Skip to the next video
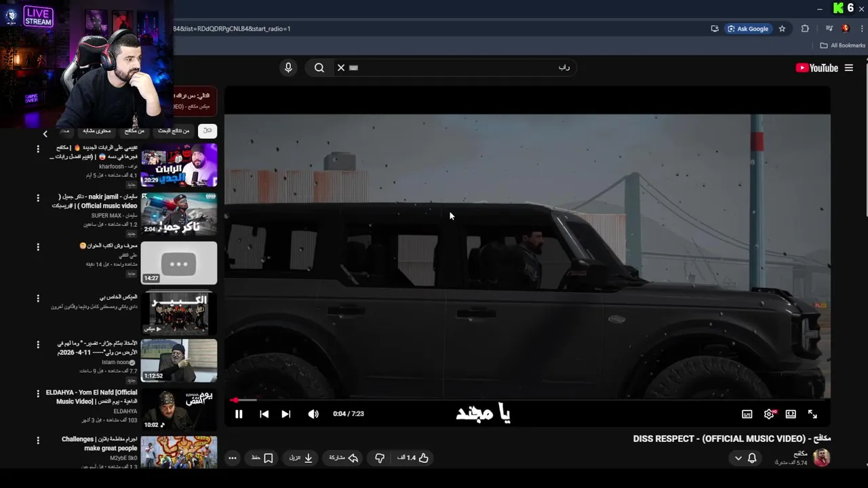Viewport: 868px width, 488px height. click(x=286, y=414)
